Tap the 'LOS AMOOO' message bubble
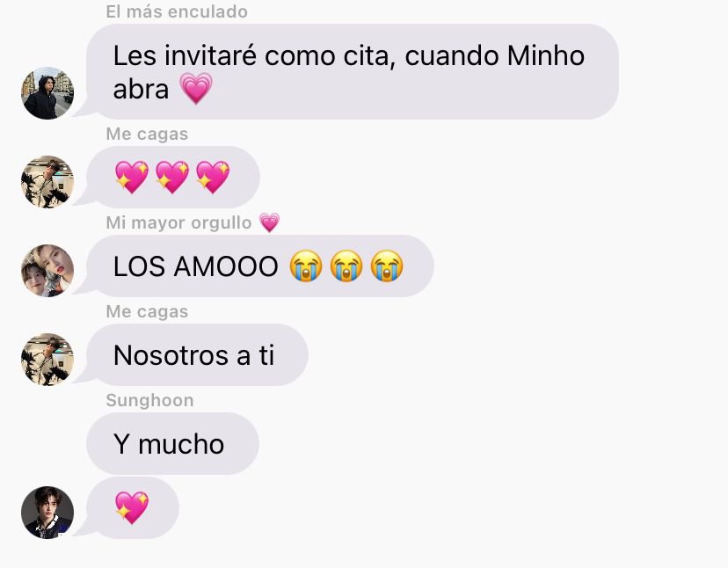Image resolution: width=728 pixels, height=568 pixels. [x=260, y=266]
